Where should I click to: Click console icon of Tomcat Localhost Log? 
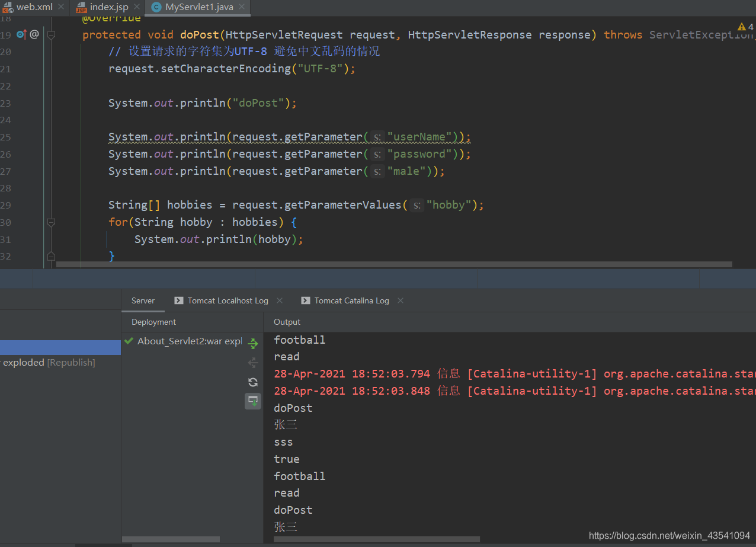(179, 300)
